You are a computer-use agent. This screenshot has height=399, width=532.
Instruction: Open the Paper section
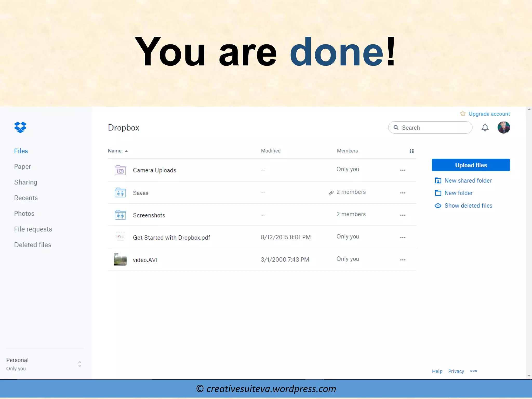click(23, 167)
